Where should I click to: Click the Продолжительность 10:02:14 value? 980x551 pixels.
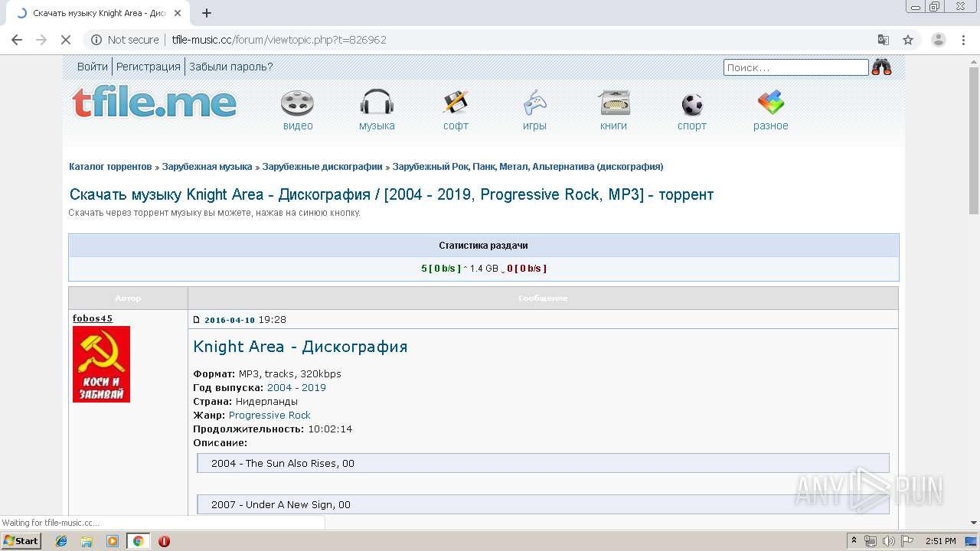tap(330, 429)
